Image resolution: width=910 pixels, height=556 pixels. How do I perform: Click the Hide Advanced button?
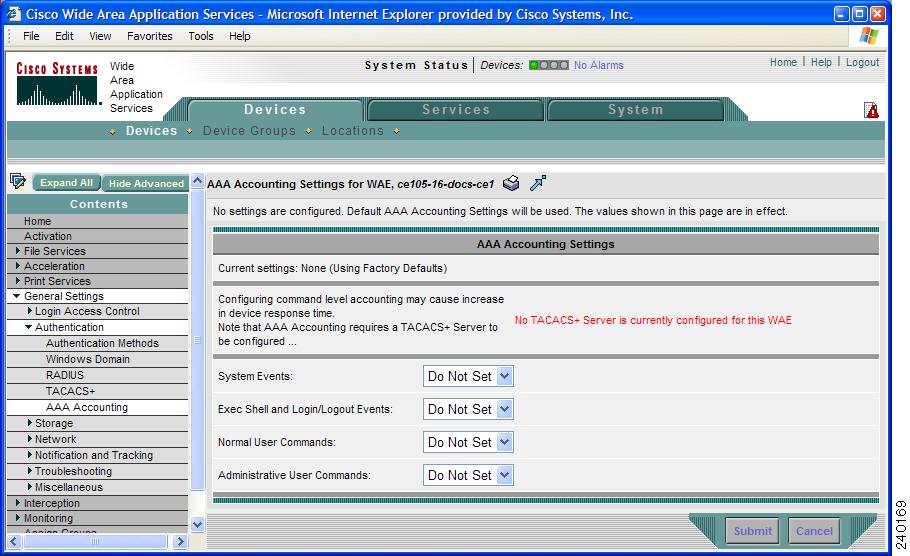pos(146,183)
